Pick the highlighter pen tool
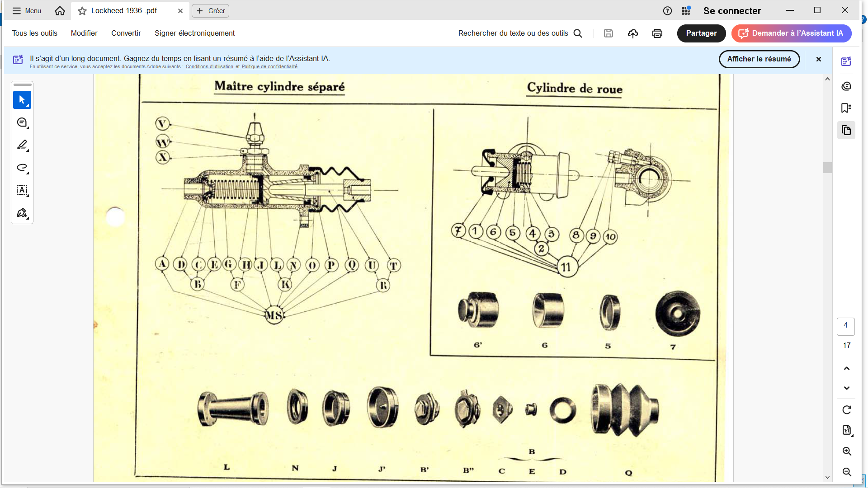Viewport: 868px width, 488px height. (22, 145)
